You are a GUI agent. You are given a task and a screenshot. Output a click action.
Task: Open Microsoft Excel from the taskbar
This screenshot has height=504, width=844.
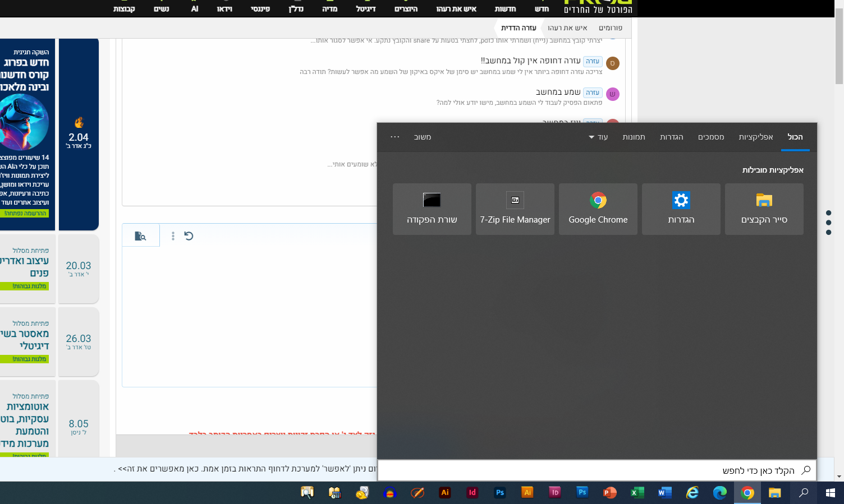click(637, 493)
